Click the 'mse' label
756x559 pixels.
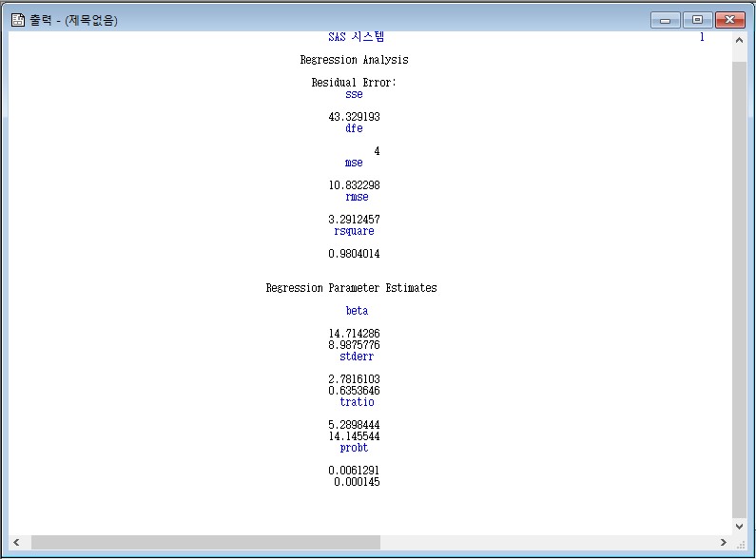[354, 163]
